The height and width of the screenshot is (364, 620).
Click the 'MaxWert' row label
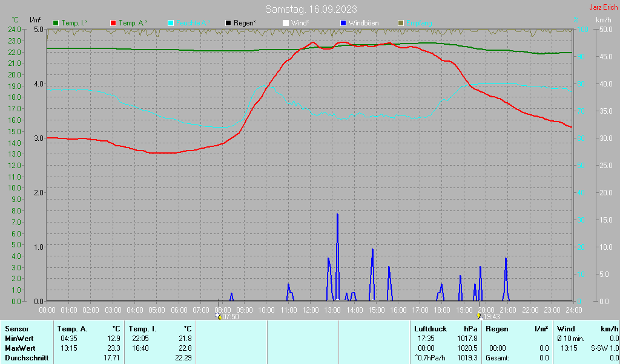point(20,348)
